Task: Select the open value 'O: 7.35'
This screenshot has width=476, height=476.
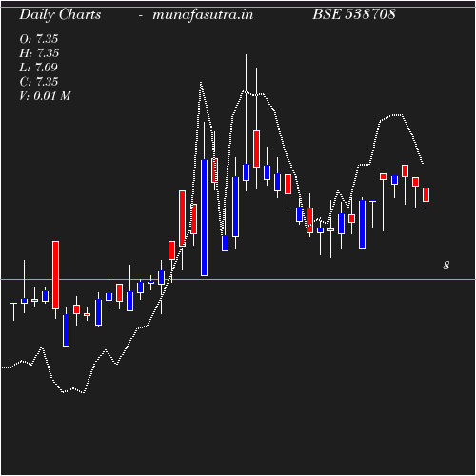Action: tap(39, 39)
